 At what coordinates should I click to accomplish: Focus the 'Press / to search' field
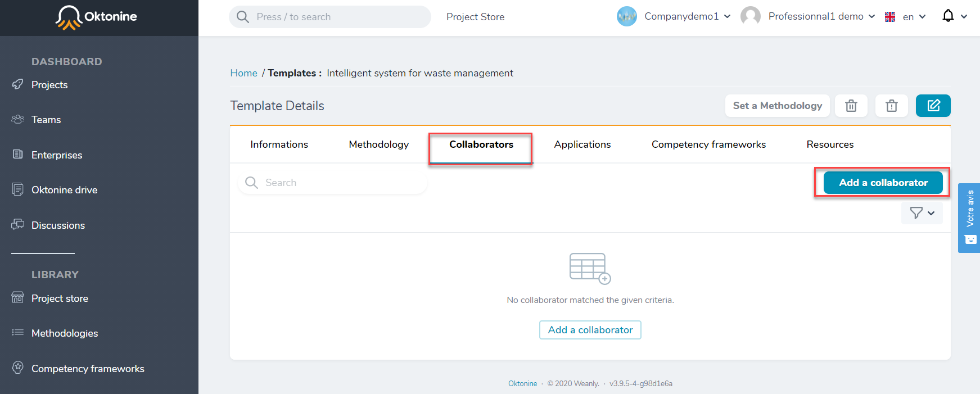coord(330,17)
